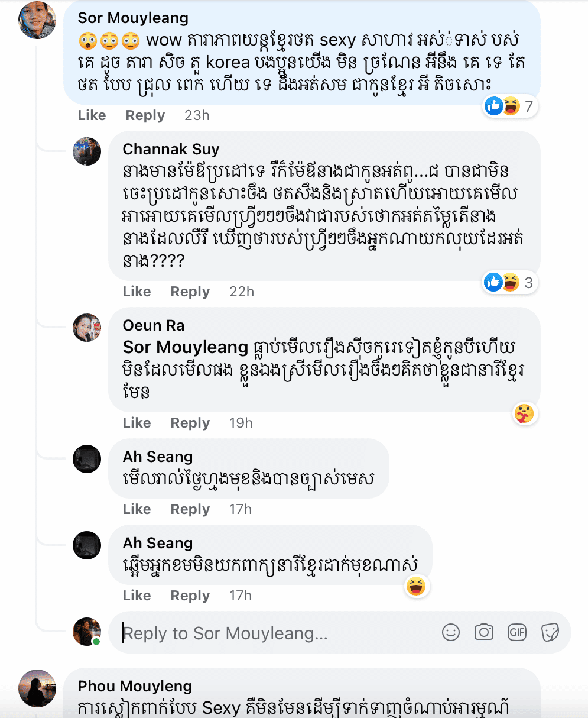Reply to Oeun Ra's comment
Viewport: 588px width, 718px height.
tap(190, 423)
